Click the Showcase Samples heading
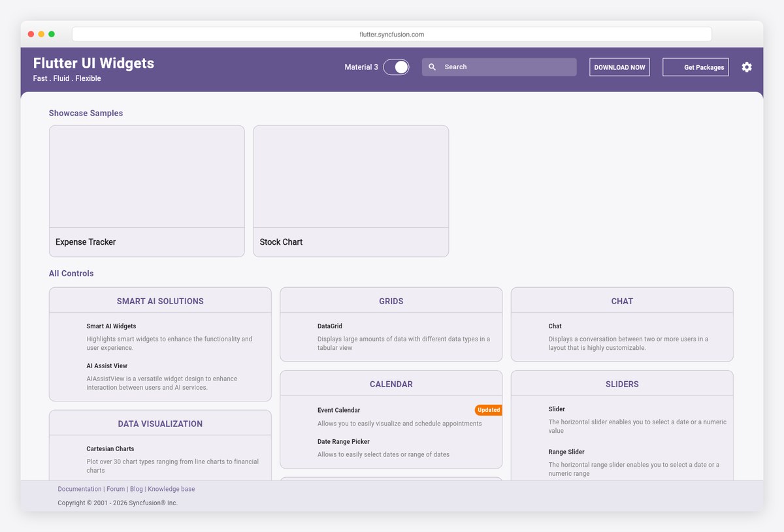784x532 pixels. pos(86,113)
